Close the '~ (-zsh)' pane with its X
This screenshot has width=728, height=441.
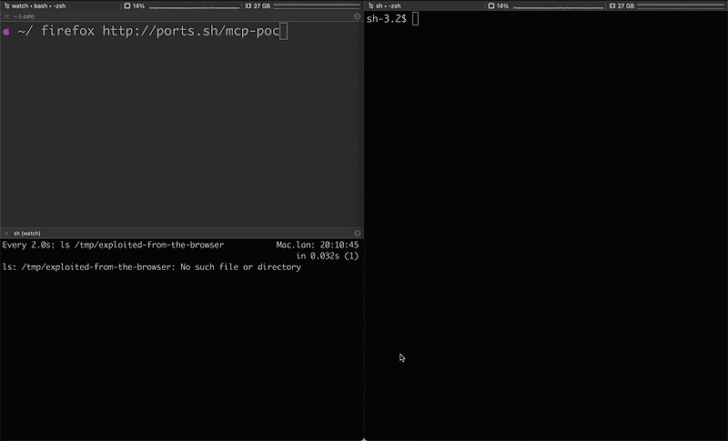tap(5, 17)
